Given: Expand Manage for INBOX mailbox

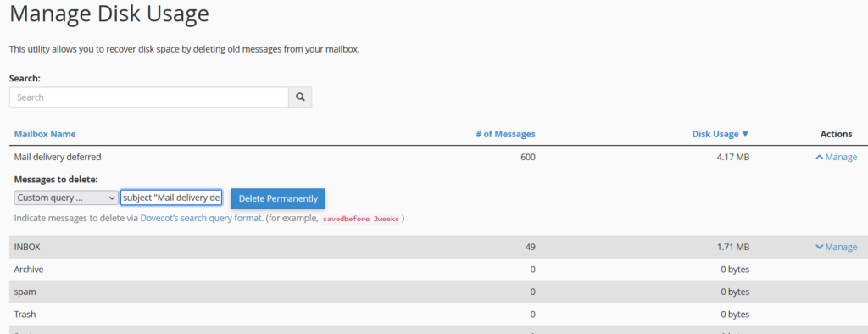Looking at the screenshot, I should (836, 247).
